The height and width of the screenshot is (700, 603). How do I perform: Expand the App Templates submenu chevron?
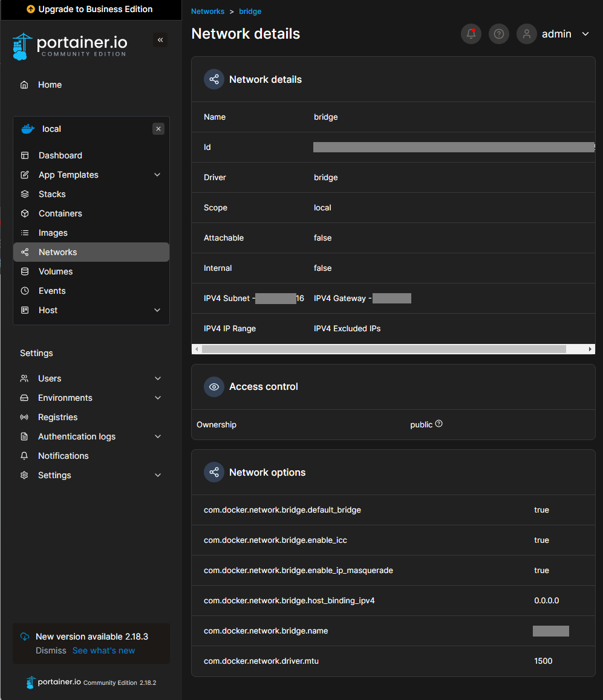157,175
